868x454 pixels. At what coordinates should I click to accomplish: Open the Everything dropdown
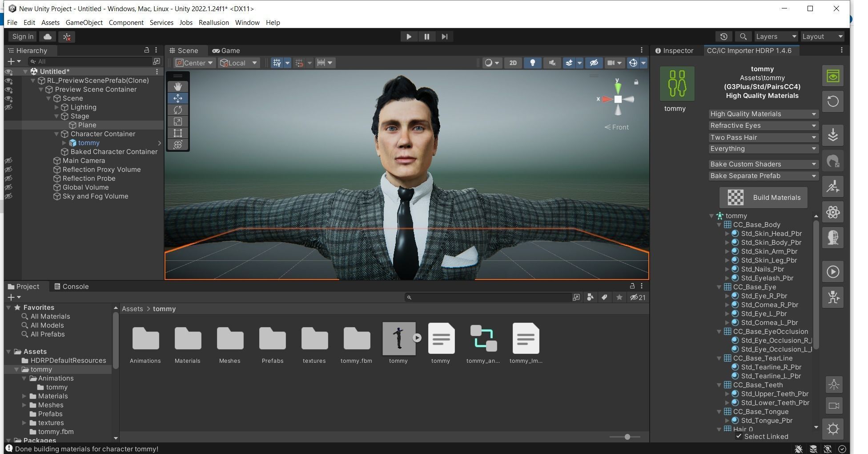(x=763, y=149)
